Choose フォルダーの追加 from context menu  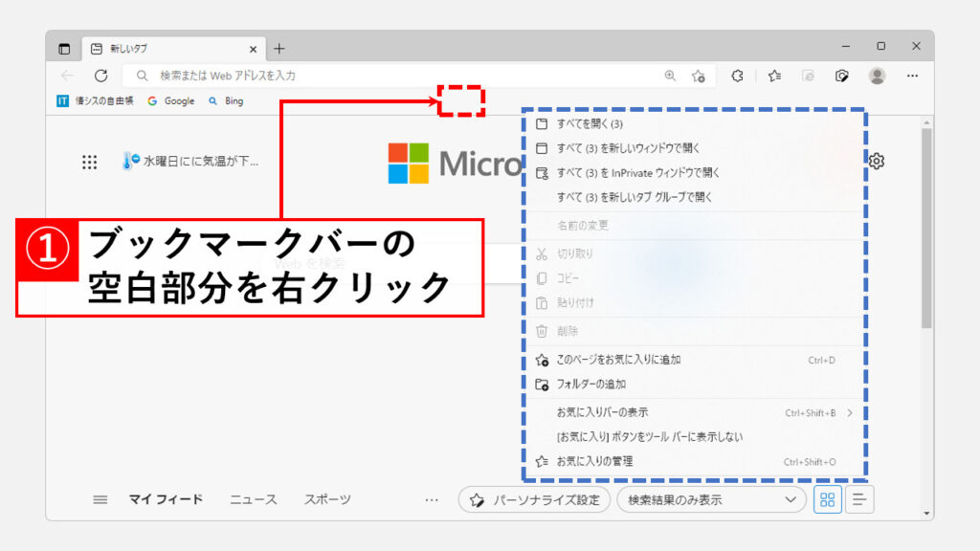590,385
